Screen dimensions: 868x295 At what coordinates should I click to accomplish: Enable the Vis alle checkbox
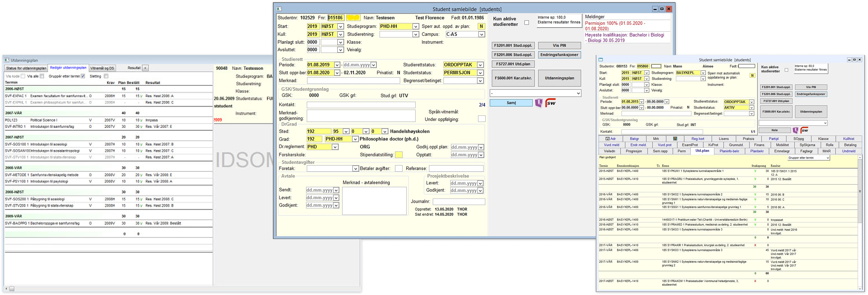click(x=42, y=76)
